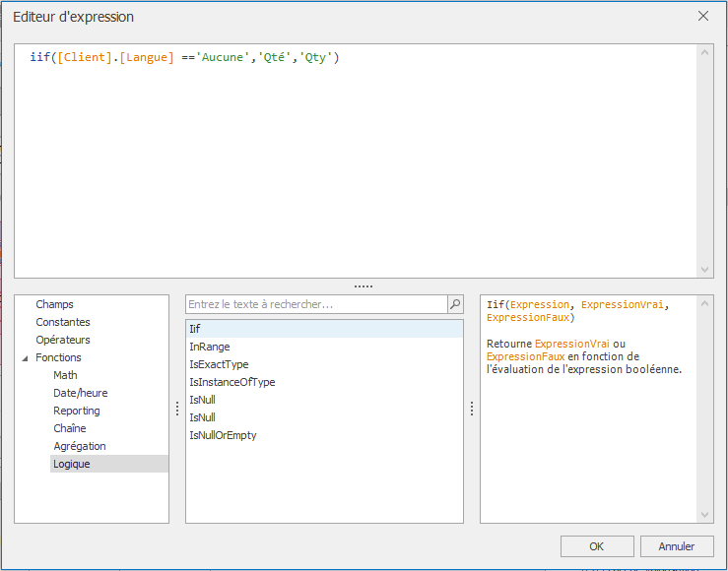
Task: Click the description panel scroll up arrow
Action: pos(705,305)
